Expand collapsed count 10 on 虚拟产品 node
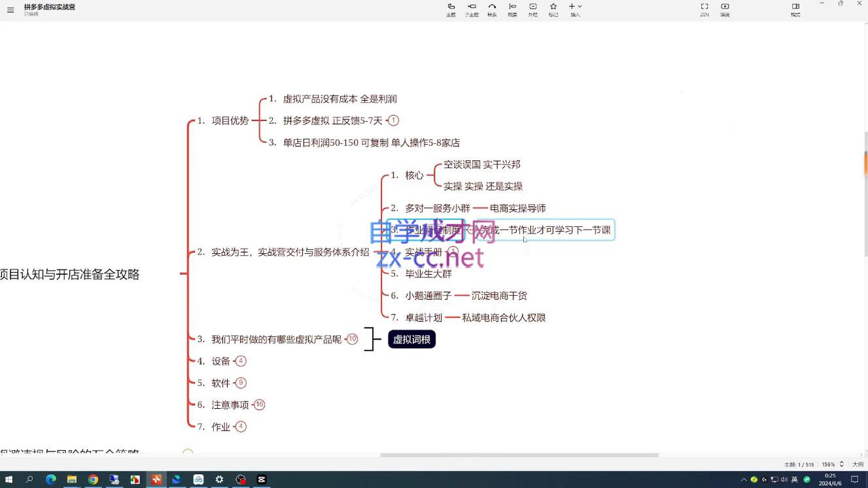This screenshot has height=488, width=868. (352, 339)
